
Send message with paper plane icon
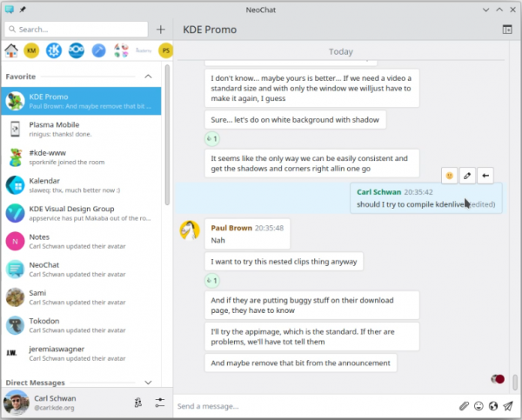(508, 405)
